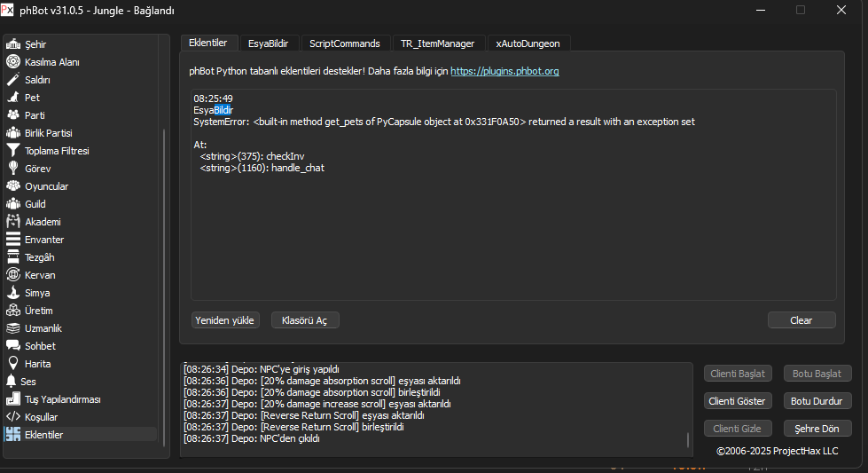Viewport: 868px width, 473px height.
Task: Click the Şehir house icon in sidebar
Action: (x=13, y=44)
